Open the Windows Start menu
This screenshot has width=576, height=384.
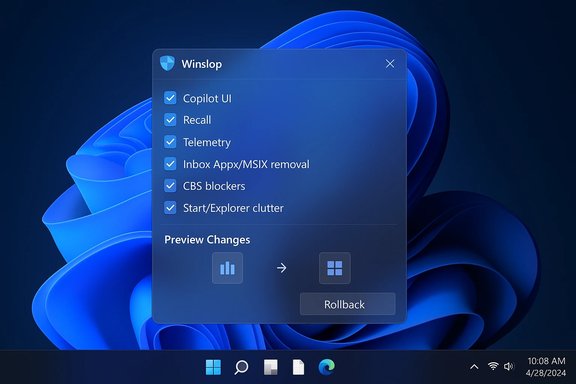click(213, 367)
